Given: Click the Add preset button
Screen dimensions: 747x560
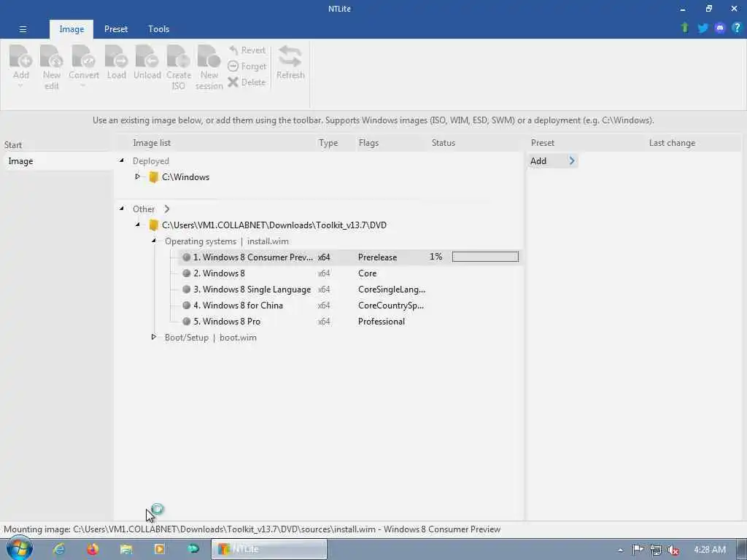Looking at the screenshot, I should coord(553,161).
